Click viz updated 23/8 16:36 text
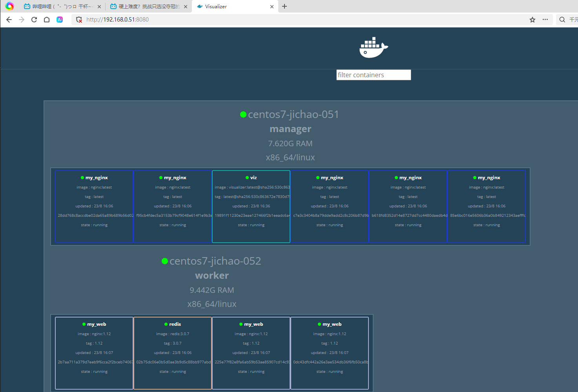Screen dimensions: 578x392 tap(251, 206)
